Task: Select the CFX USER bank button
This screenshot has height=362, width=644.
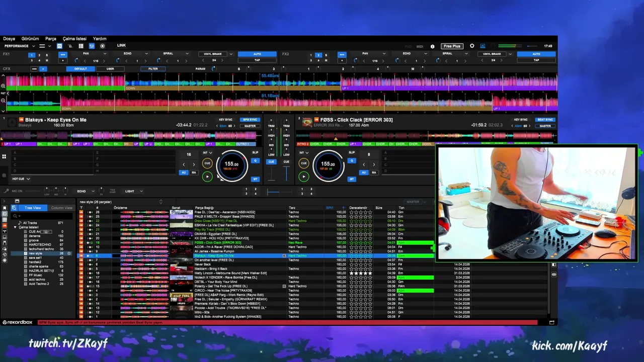Action: pyautogui.click(x=110, y=69)
